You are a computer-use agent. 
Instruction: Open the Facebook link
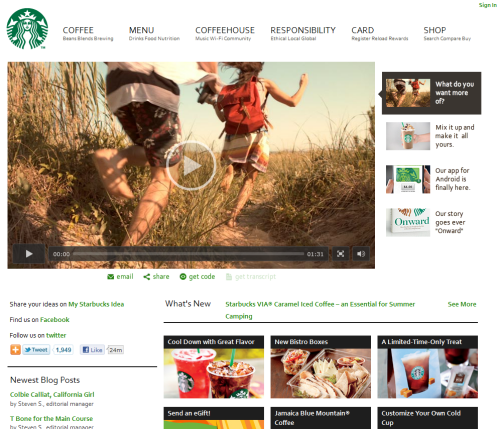pos(55,320)
